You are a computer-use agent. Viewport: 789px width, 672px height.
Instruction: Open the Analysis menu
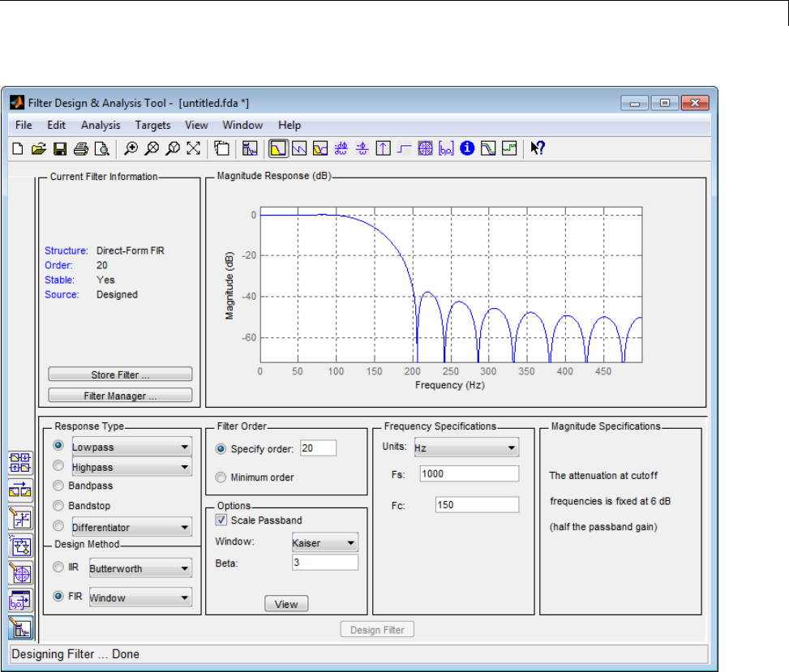click(100, 125)
